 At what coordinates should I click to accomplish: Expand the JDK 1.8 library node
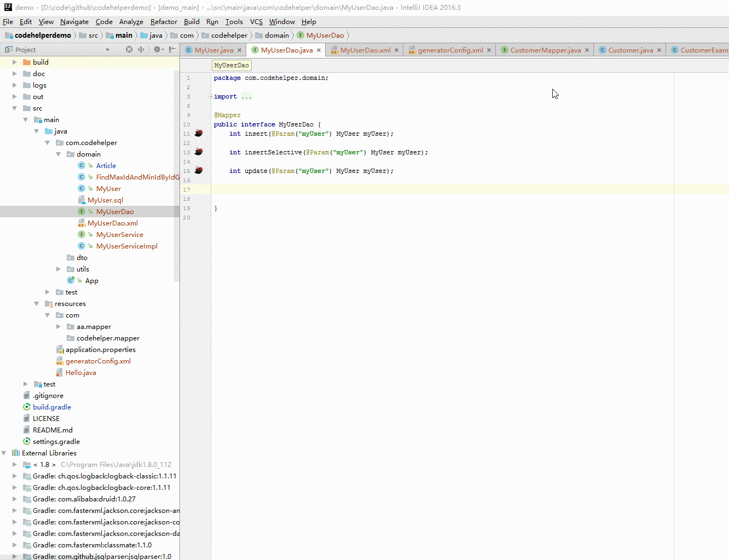(15, 464)
